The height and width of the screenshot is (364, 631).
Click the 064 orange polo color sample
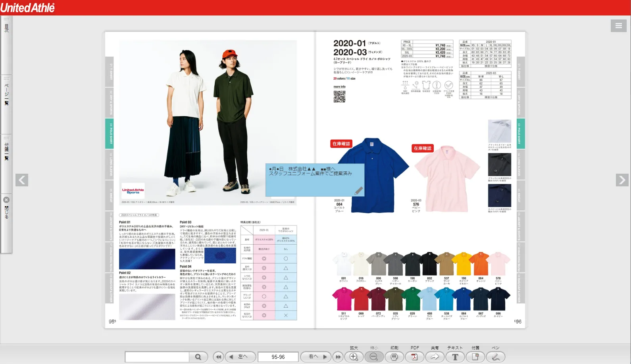pyautogui.click(x=481, y=264)
